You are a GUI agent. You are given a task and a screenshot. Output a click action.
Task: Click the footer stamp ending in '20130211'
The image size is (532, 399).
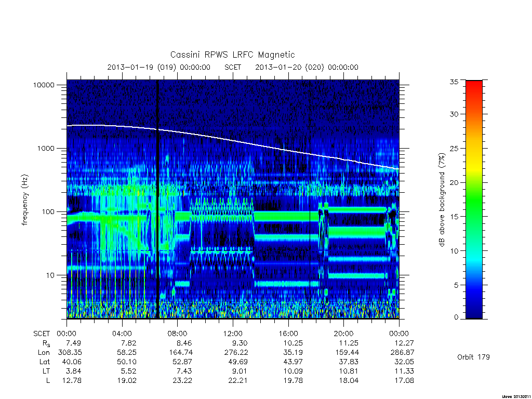coord(516,396)
